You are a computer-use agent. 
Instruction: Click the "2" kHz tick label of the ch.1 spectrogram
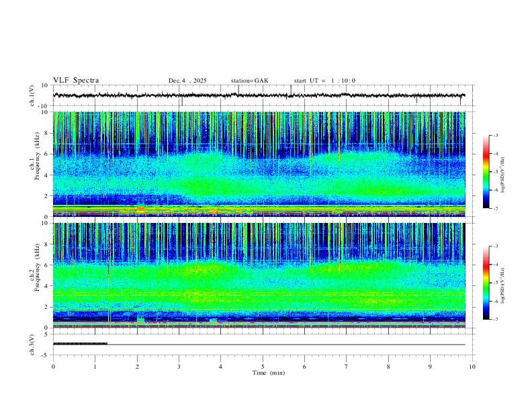click(46, 195)
